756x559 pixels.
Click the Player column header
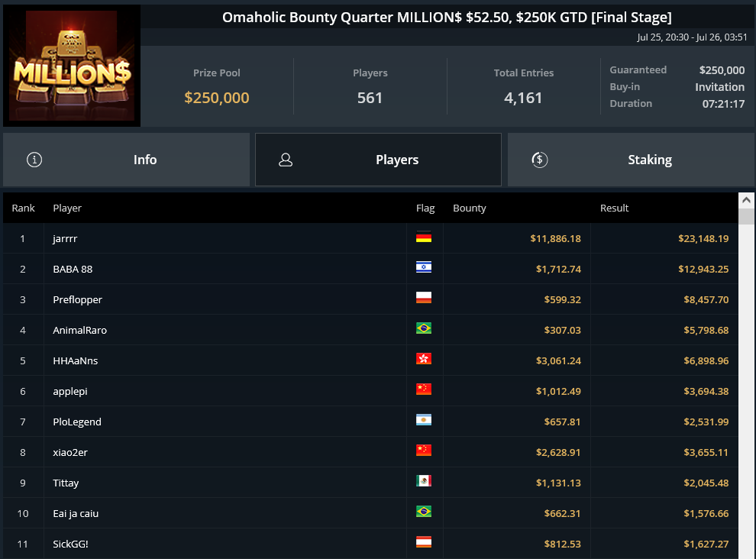[67, 208]
